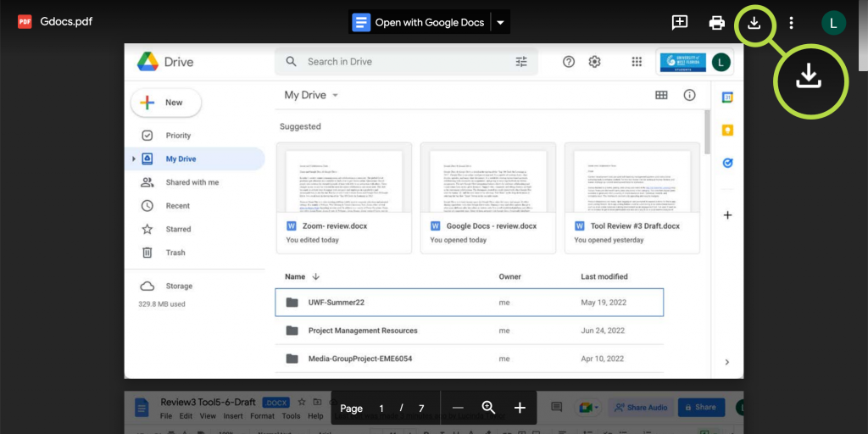The width and height of the screenshot is (868, 434).
Task: Print the PDF document
Action: 717,23
